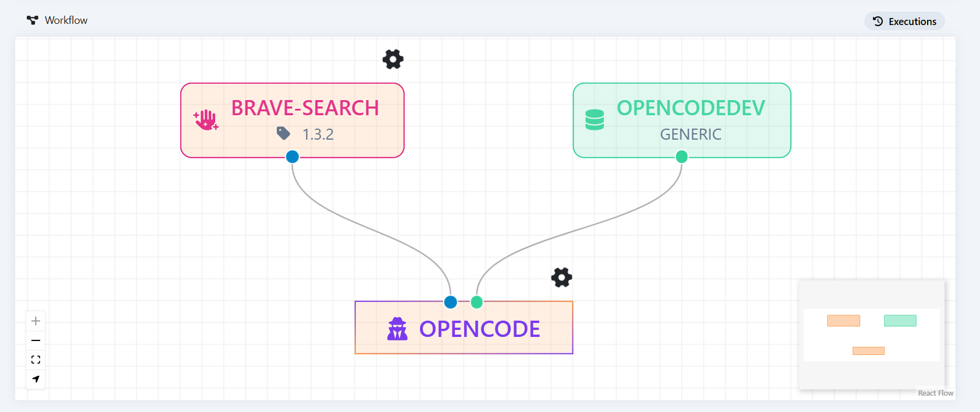
Task: Click the OPENCODE agent spy icon
Action: pyautogui.click(x=398, y=329)
